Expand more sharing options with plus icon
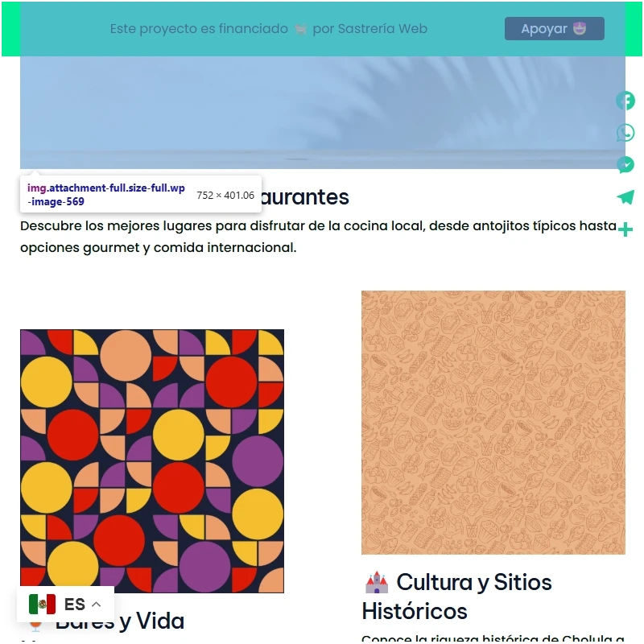The image size is (644, 644). (x=625, y=229)
